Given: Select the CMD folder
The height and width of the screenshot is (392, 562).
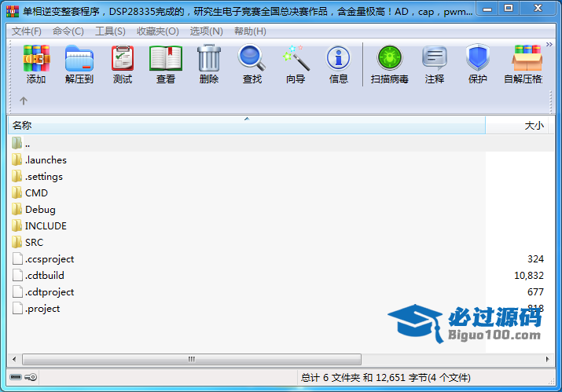Looking at the screenshot, I should pos(30,192).
